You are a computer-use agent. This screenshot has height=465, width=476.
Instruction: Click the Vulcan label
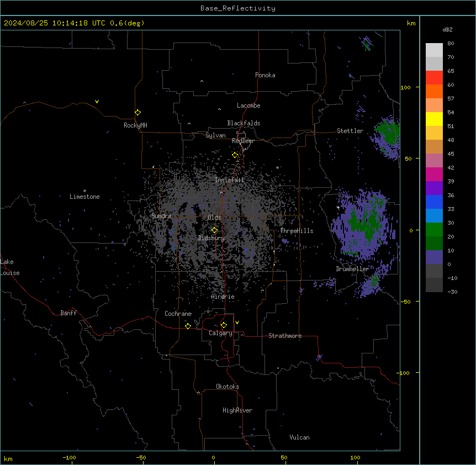coord(299,437)
